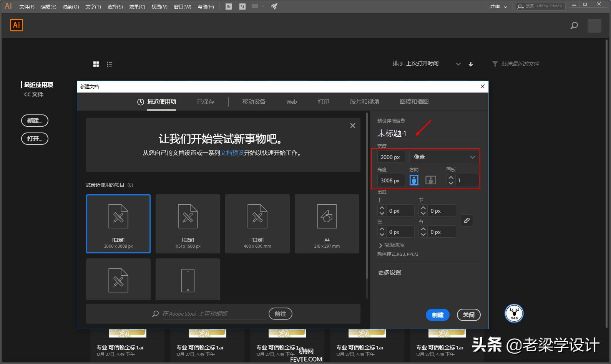
Task: Select landscape orientation icon
Action: pyautogui.click(x=431, y=180)
